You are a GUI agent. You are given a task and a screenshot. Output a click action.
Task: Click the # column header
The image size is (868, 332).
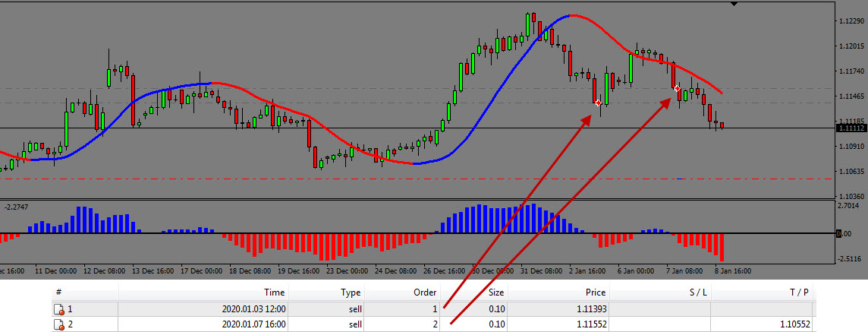58,292
